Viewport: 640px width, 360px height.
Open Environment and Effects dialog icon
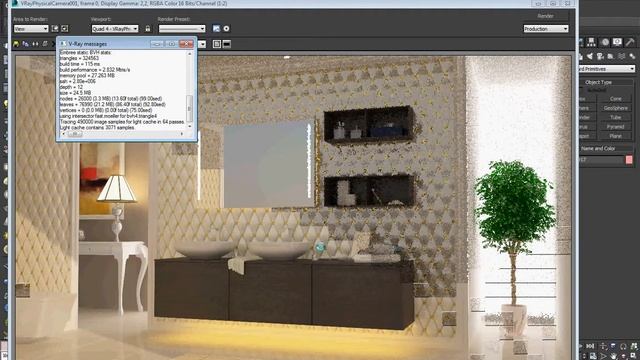(227, 29)
